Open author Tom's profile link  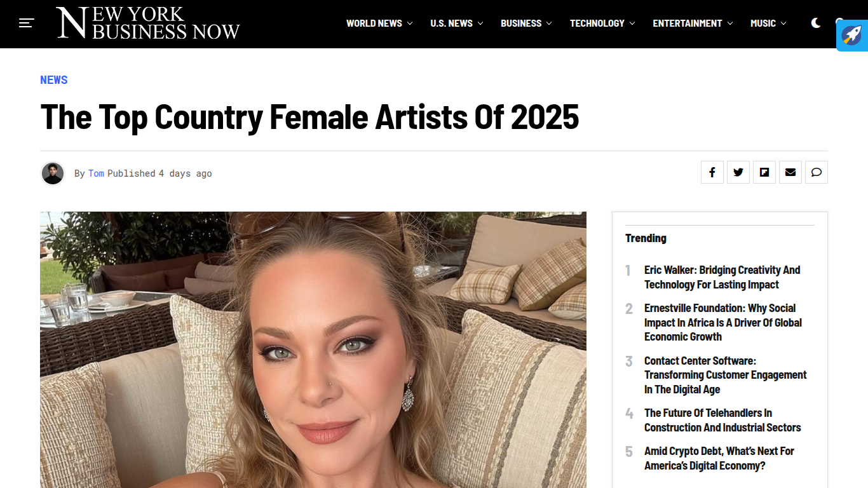click(x=96, y=173)
